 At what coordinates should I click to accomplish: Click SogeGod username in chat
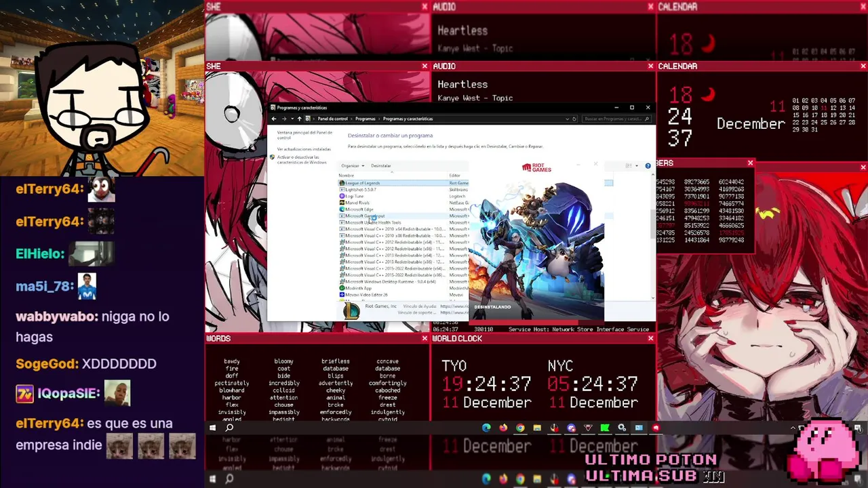47,364
